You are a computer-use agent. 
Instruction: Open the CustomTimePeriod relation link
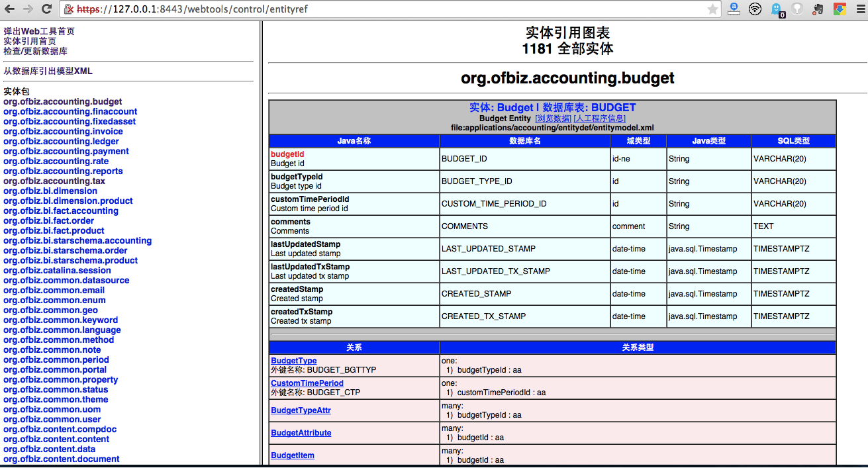307,383
